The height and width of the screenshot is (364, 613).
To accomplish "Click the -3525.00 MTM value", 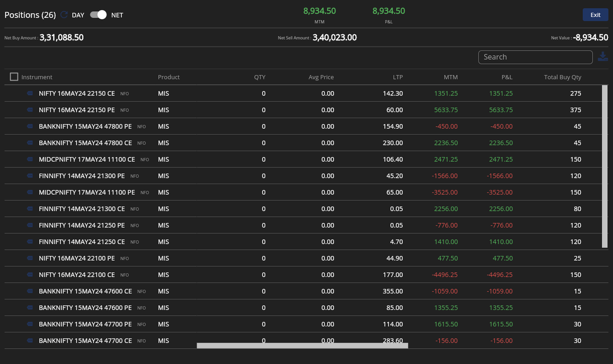I will coord(444,192).
